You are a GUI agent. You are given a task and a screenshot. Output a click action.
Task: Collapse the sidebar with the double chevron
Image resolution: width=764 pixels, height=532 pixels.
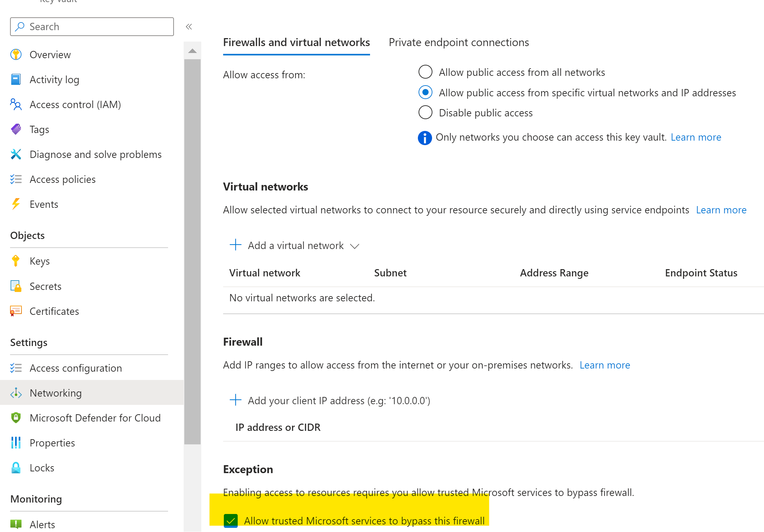[x=189, y=26]
